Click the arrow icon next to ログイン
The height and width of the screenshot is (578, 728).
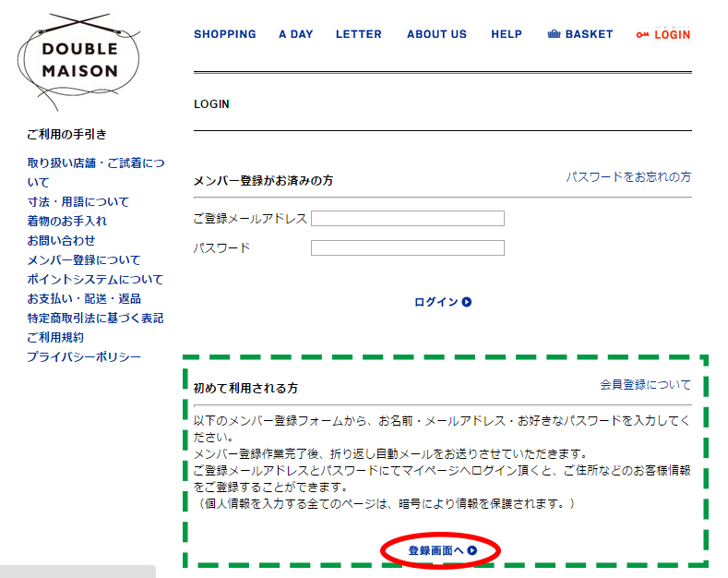tap(467, 302)
